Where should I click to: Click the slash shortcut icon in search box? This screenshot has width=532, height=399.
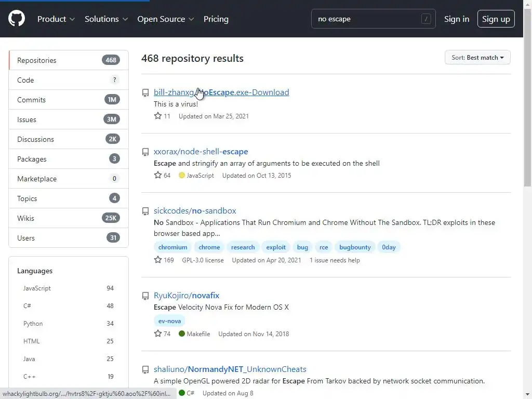coord(426,19)
